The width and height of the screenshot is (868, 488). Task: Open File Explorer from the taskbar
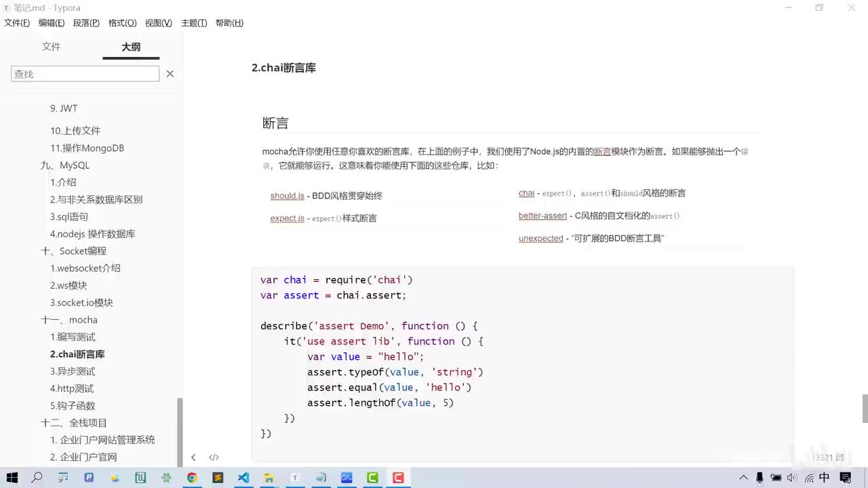(x=269, y=478)
